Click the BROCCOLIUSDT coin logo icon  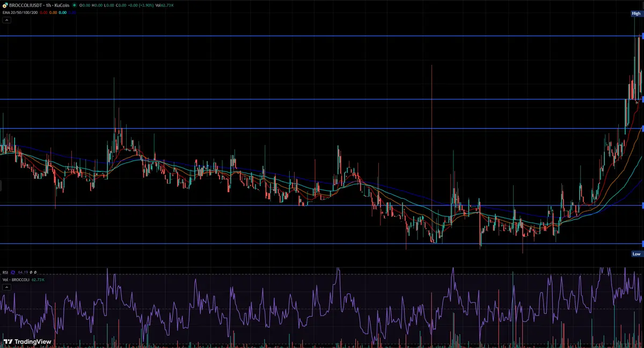click(x=5, y=5)
